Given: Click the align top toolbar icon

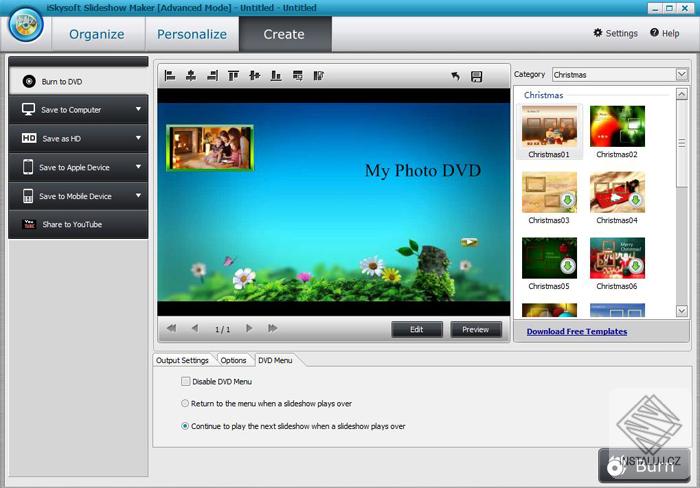Looking at the screenshot, I should tap(233, 75).
